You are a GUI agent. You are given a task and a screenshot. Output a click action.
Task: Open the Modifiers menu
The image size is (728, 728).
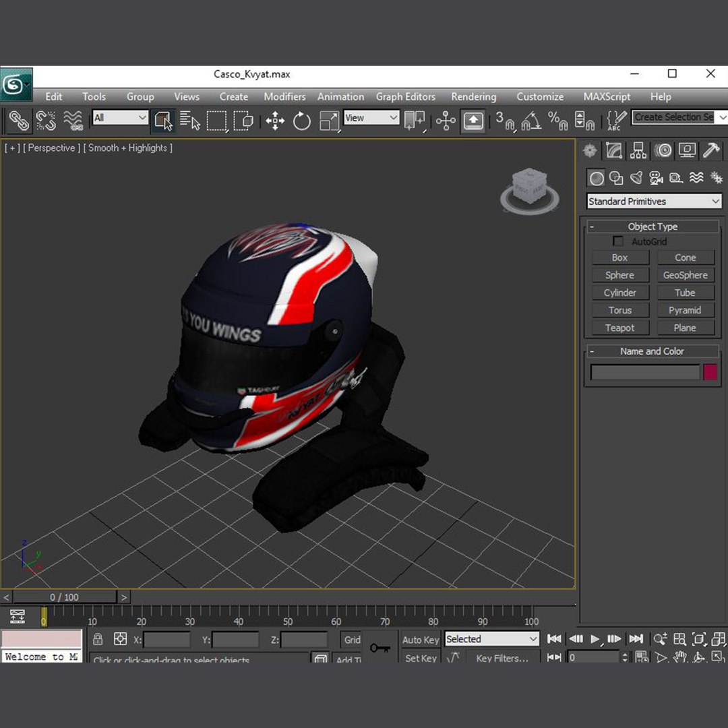click(284, 96)
